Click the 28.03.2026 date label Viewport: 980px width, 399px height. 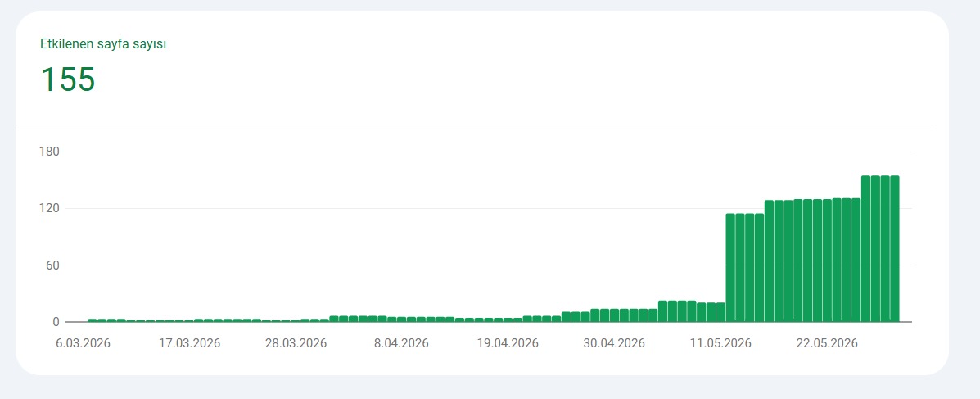point(296,344)
